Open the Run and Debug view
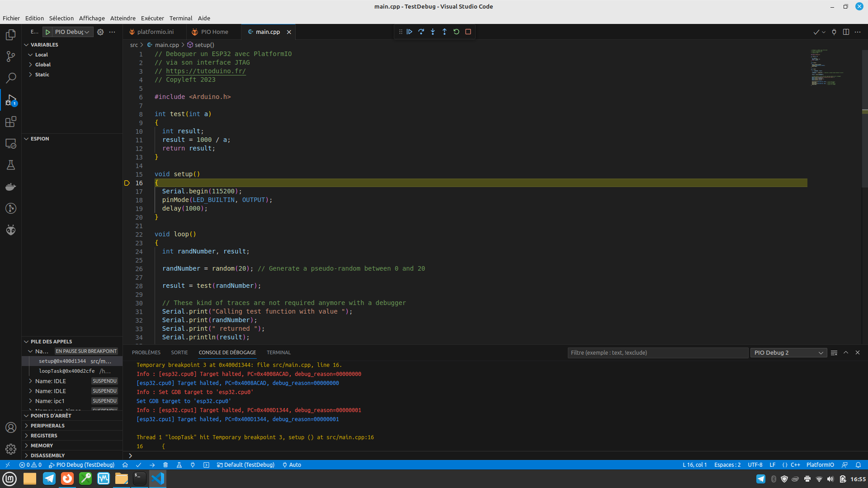The height and width of the screenshot is (488, 868). [x=11, y=100]
